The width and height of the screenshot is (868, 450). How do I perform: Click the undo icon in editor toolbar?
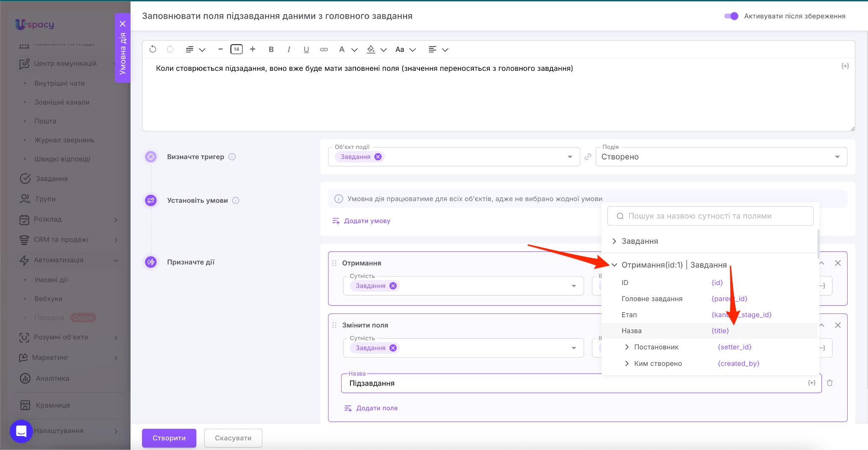[x=153, y=49]
